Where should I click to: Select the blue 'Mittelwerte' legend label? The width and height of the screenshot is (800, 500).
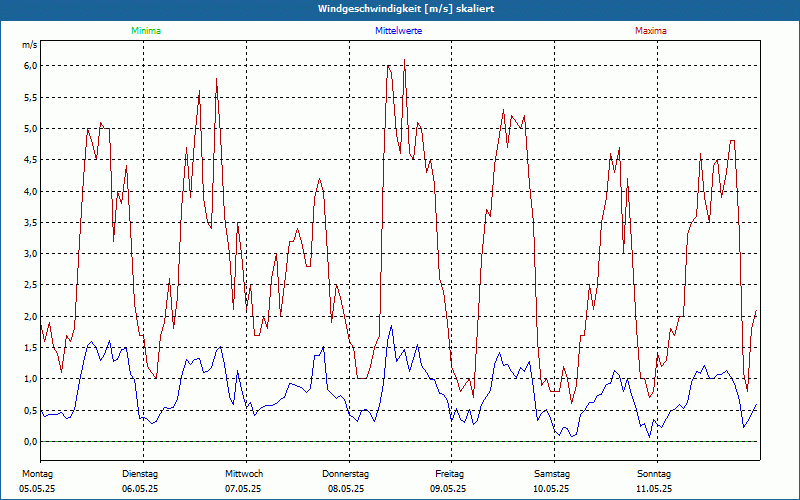point(398,31)
